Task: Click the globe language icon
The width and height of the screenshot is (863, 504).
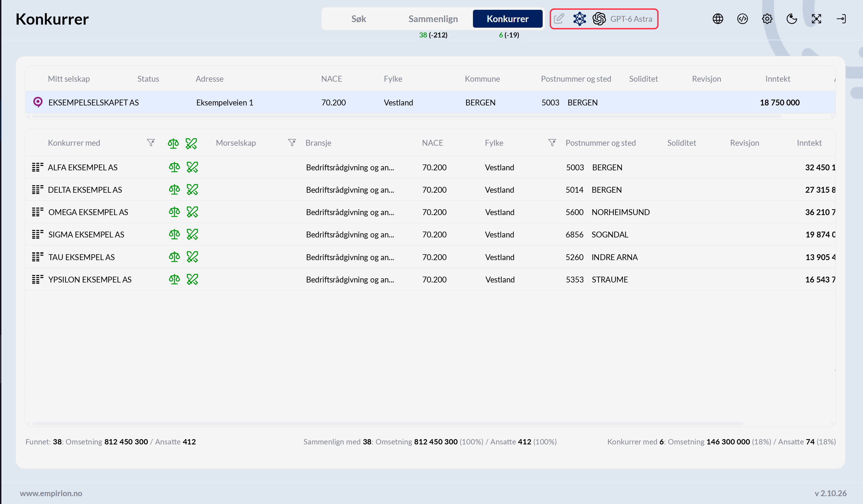Action: (718, 19)
